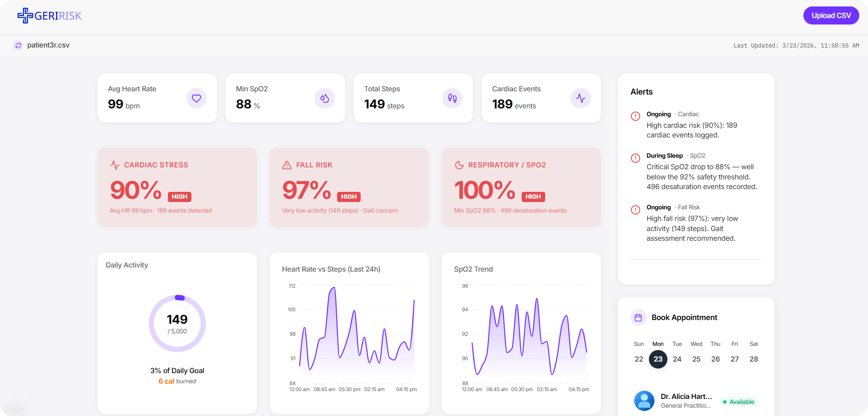This screenshot has height=416, width=868.
Task: Click the 99 bpm value
Action: pos(124,104)
